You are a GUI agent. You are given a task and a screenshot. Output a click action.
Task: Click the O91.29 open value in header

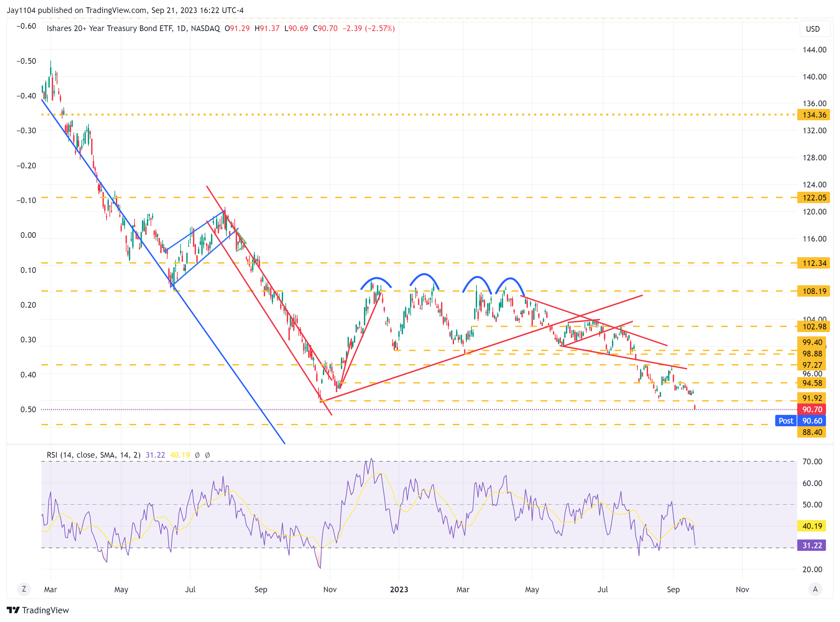click(237, 29)
